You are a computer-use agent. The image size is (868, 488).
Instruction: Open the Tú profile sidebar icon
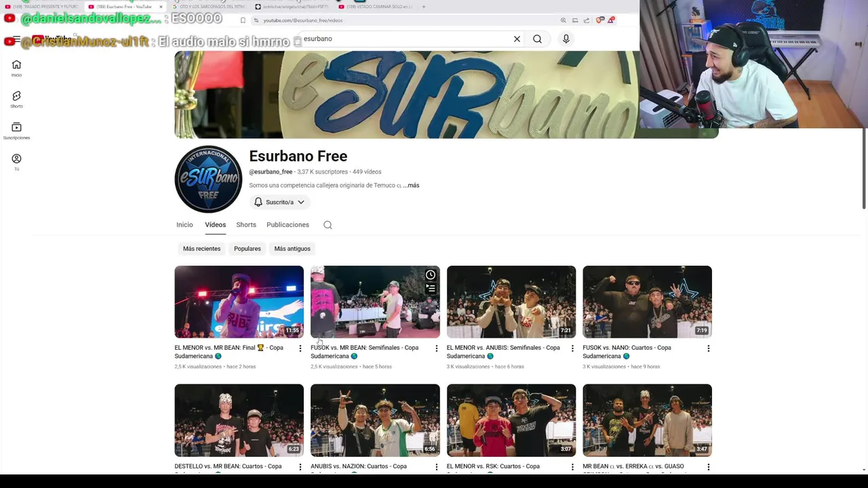pos(16,161)
